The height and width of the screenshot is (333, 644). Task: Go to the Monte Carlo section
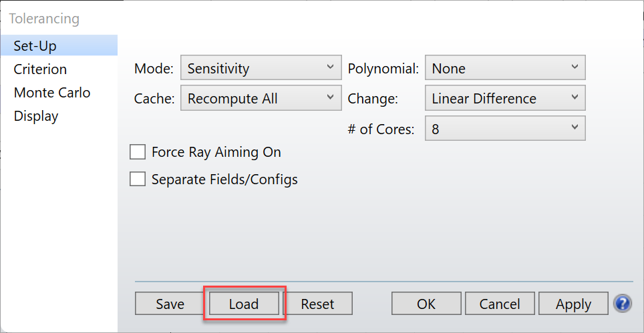52,92
